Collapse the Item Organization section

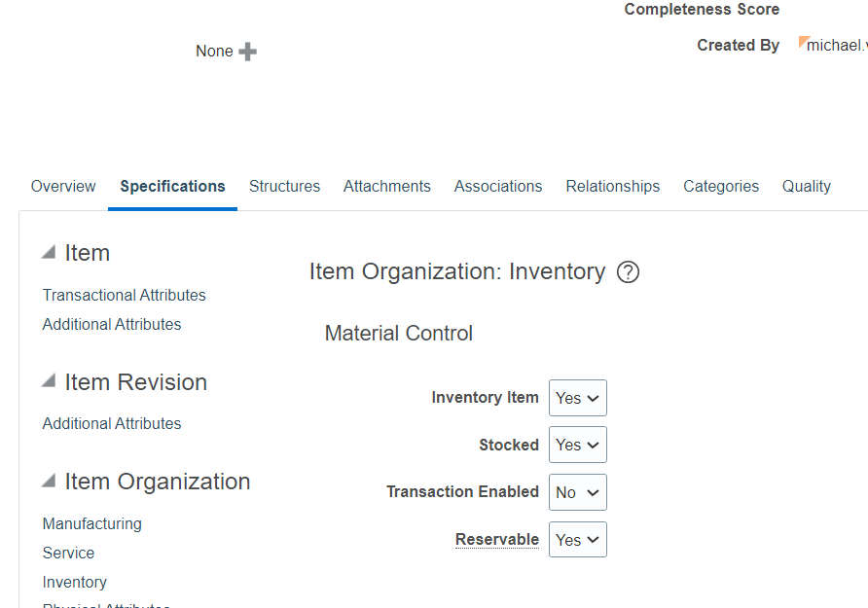[x=47, y=479]
